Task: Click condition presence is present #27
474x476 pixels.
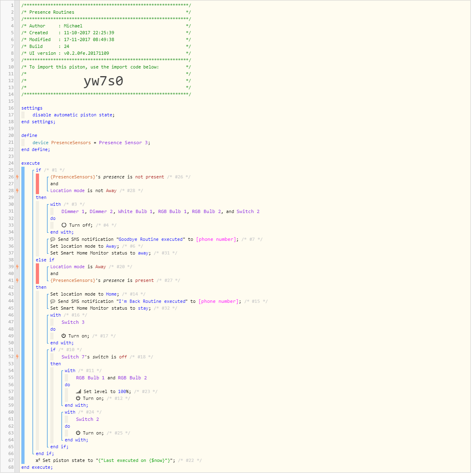Action: 102,281
